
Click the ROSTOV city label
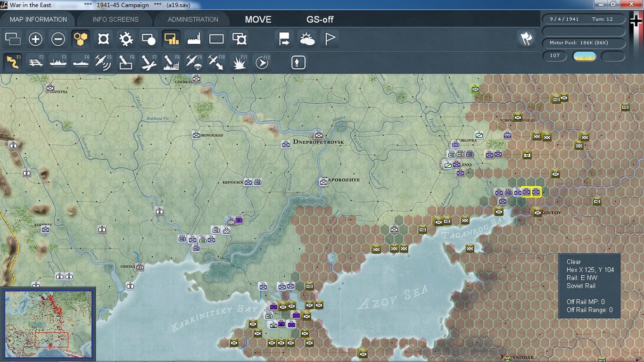click(x=552, y=213)
